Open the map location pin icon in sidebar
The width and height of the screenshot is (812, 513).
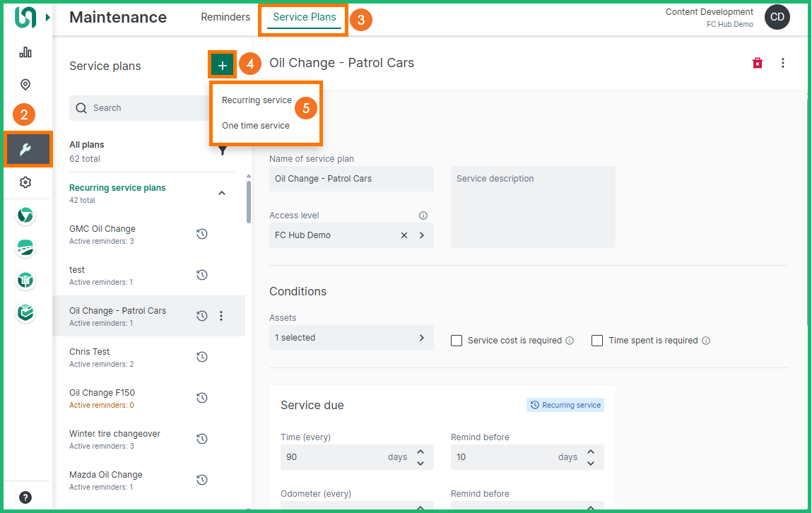[25, 85]
